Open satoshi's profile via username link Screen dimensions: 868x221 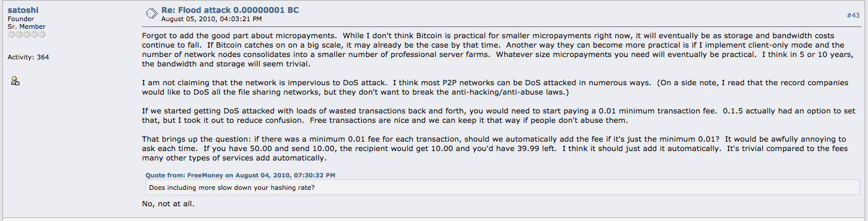(23, 10)
